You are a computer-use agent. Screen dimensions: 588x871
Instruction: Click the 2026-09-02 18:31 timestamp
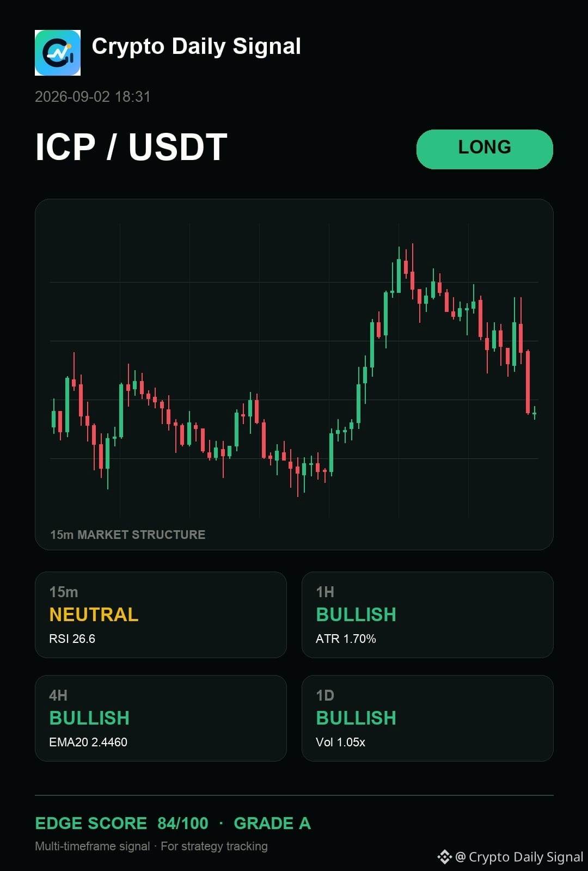93,97
